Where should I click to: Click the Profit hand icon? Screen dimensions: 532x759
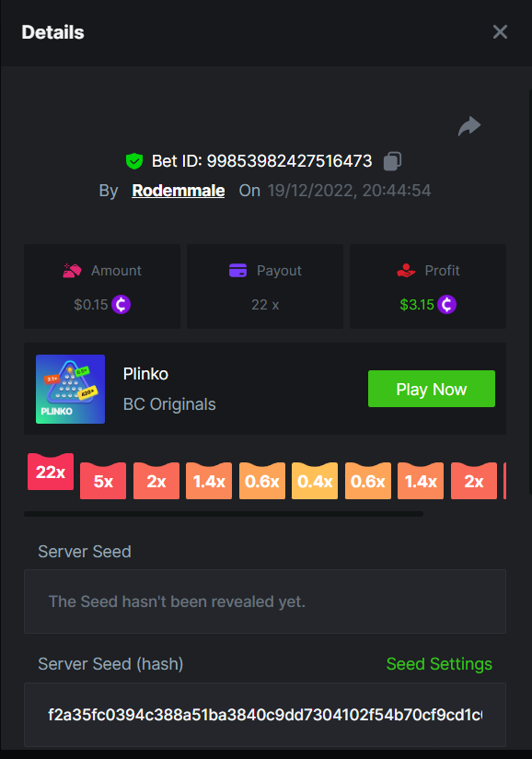[x=406, y=270]
